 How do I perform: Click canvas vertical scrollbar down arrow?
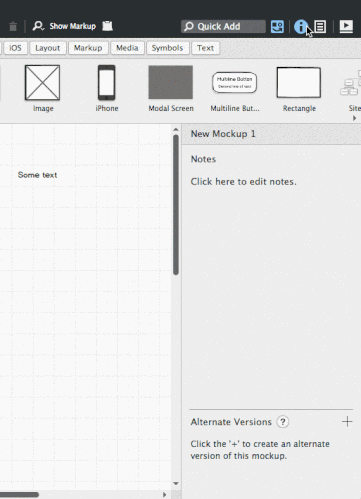(x=176, y=483)
